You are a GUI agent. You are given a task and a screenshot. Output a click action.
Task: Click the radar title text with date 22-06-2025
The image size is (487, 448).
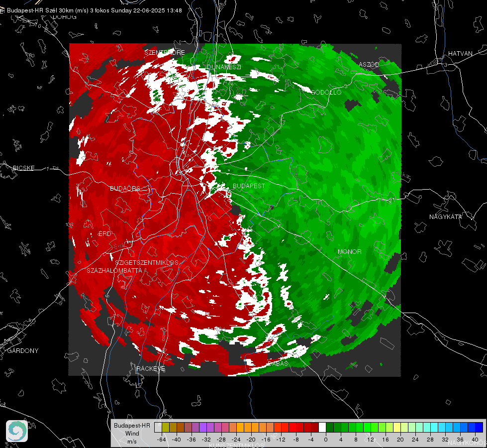(95, 10)
